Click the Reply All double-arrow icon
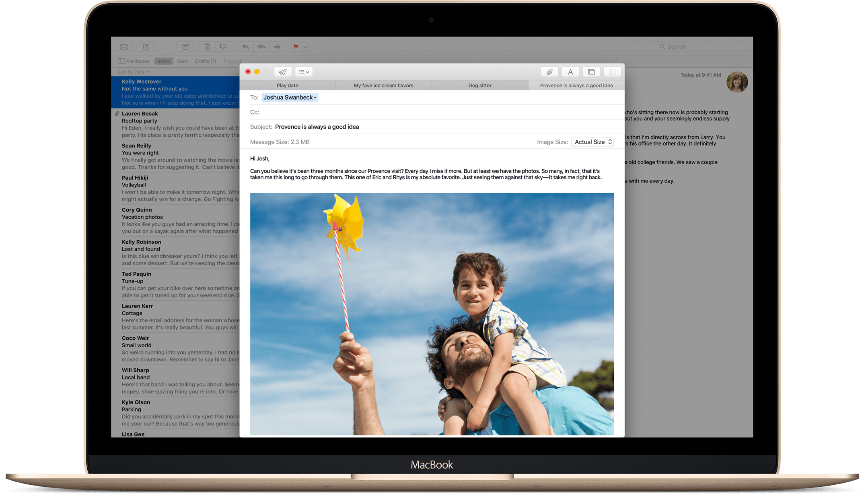868x496 pixels. pyautogui.click(x=261, y=47)
